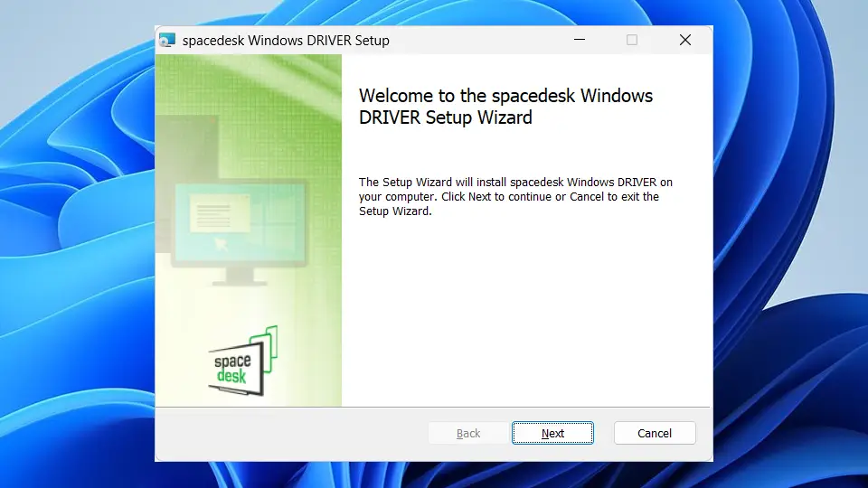Click the 'The Setup Wizard will install' paragraph
Image resolution: width=868 pixels, height=488 pixels.
(515, 196)
